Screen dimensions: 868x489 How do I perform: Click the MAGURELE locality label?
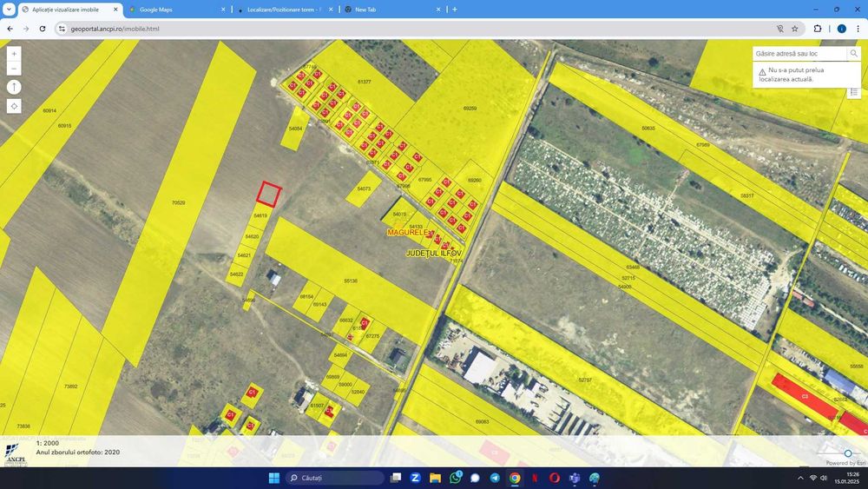[x=407, y=233]
